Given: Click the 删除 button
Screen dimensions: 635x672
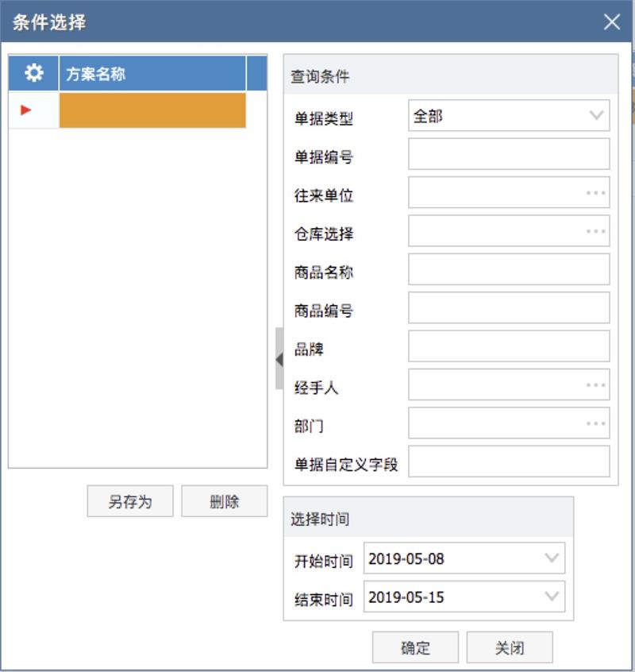Looking at the screenshot, I should click(225, 501).
